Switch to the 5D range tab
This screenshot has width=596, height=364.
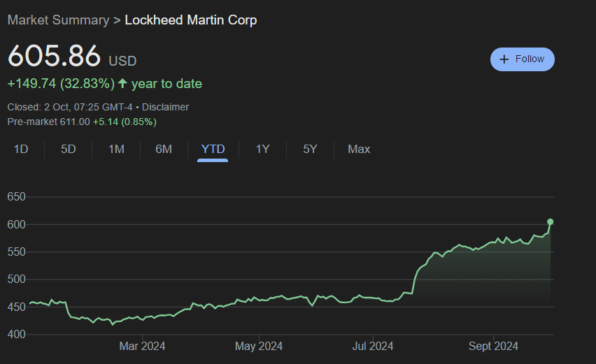point(69,150)
